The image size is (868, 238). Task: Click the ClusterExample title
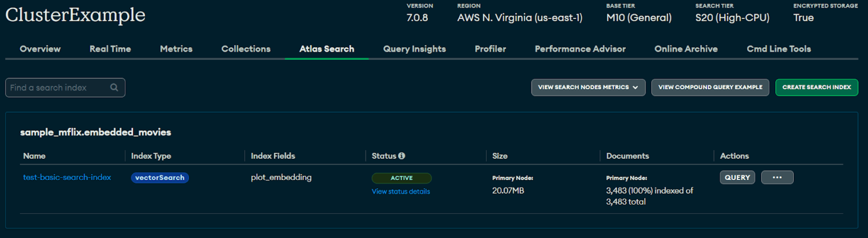pos(75,15)
